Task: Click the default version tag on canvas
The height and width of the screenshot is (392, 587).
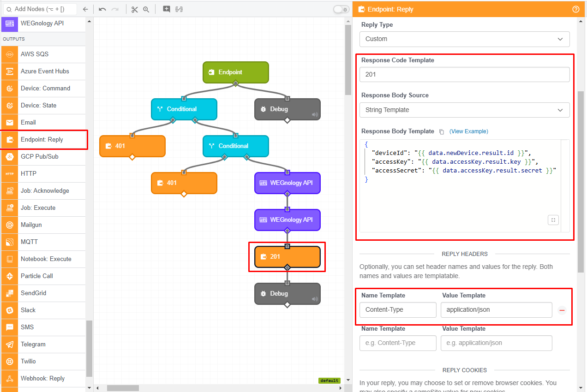Action: [x=329, y=380]
